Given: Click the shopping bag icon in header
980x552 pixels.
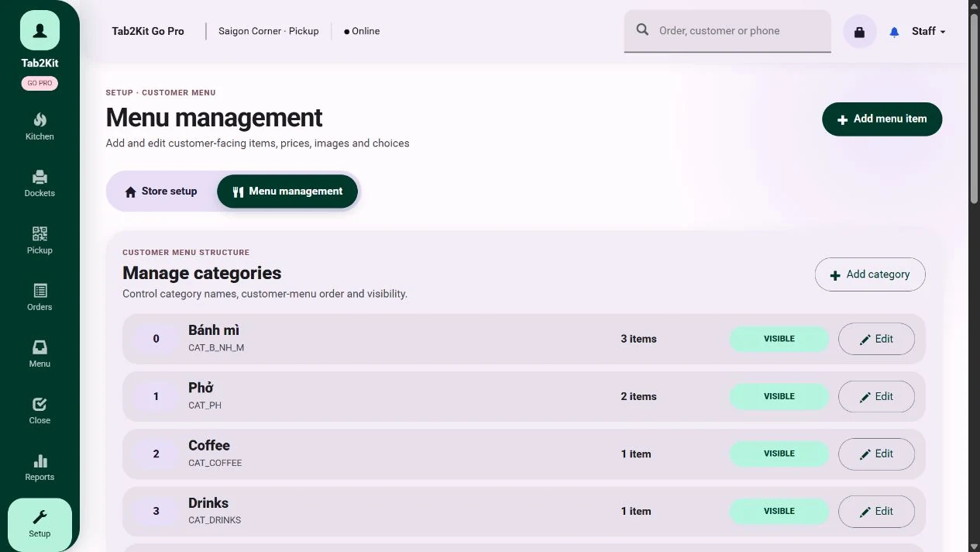Looking at the screenshot, I should tap(859, 32).
